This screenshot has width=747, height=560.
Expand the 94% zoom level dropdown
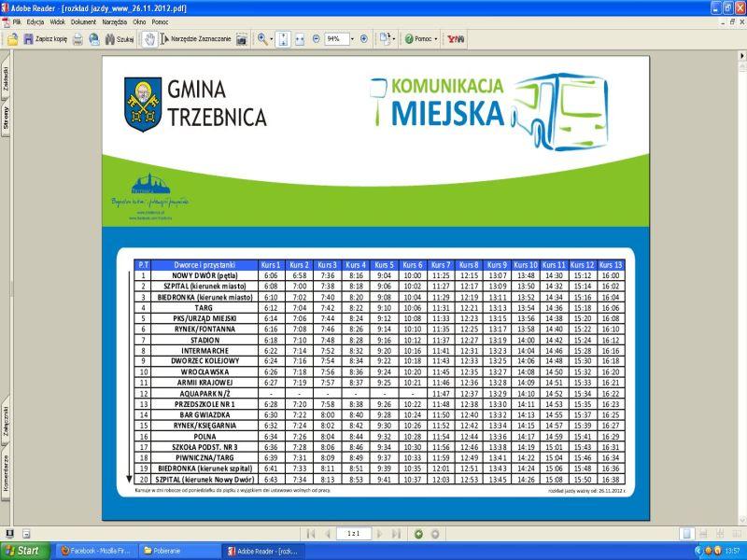(350, 39)
